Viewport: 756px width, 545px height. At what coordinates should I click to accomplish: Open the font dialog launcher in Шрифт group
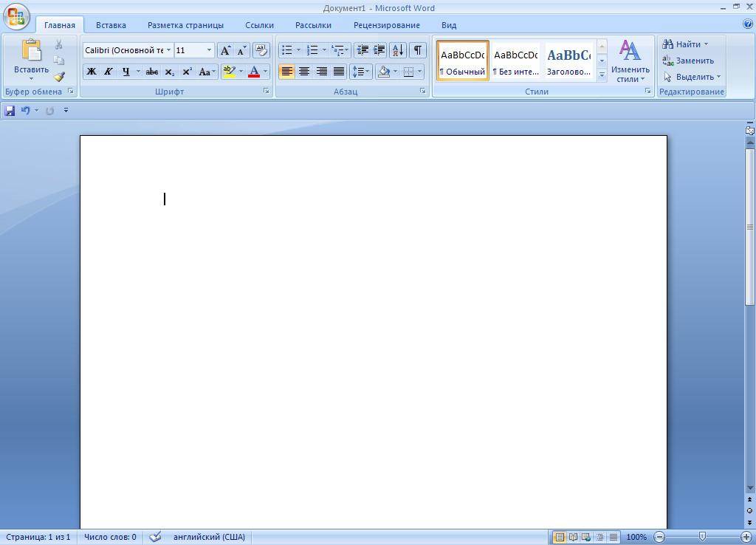tap(266, 91)
